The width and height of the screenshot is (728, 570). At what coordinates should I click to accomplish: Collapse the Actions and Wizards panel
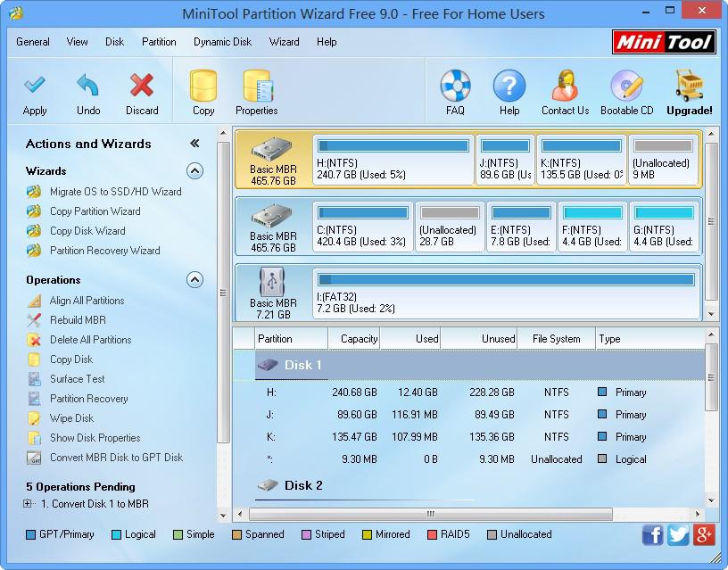(194, 144)
